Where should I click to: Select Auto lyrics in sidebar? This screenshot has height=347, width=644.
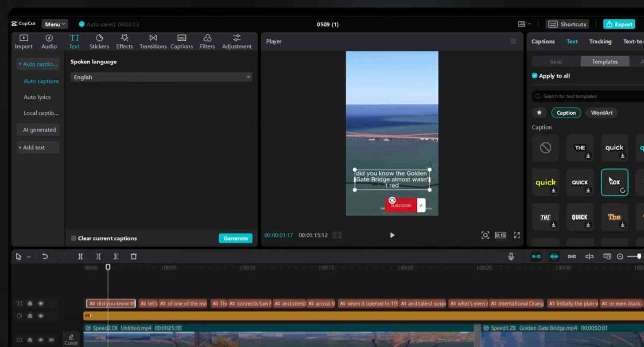(37, 97)
